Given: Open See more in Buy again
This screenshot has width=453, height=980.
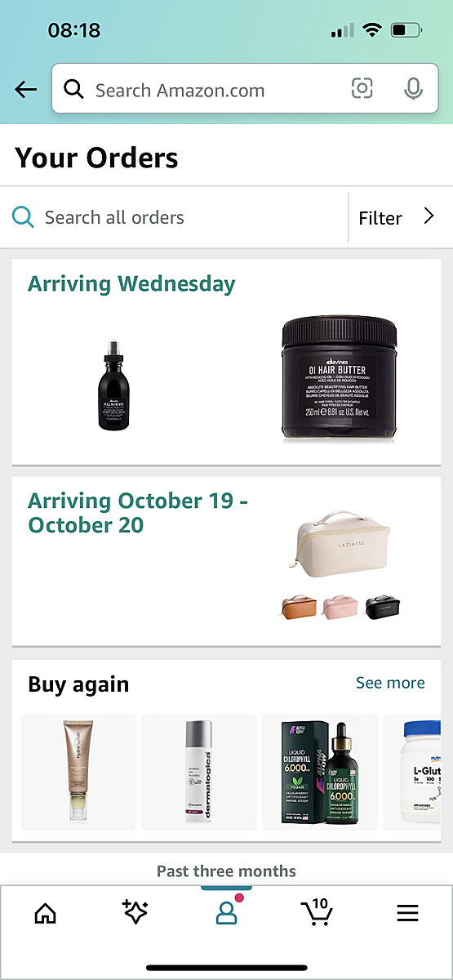Looking at the screenshot, I should click(x=390, y=683).
